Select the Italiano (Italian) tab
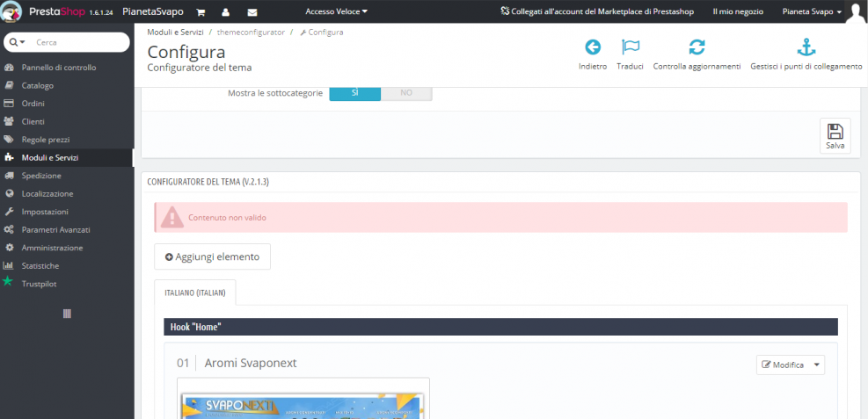This screenshot has width=868, height=419. tap(195, 293)
